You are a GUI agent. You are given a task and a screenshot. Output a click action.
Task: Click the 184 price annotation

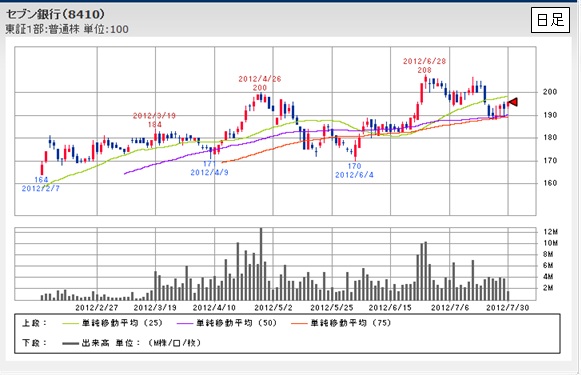155,125
